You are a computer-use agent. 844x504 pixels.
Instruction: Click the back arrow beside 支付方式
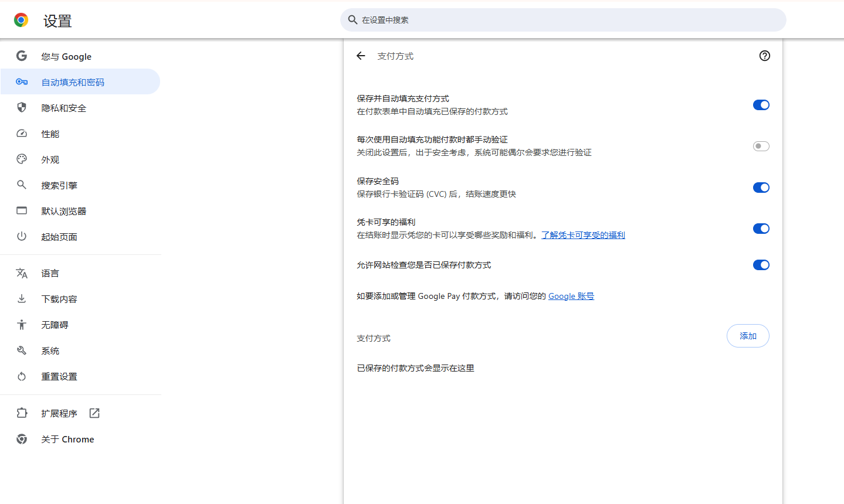coord(361,56)
